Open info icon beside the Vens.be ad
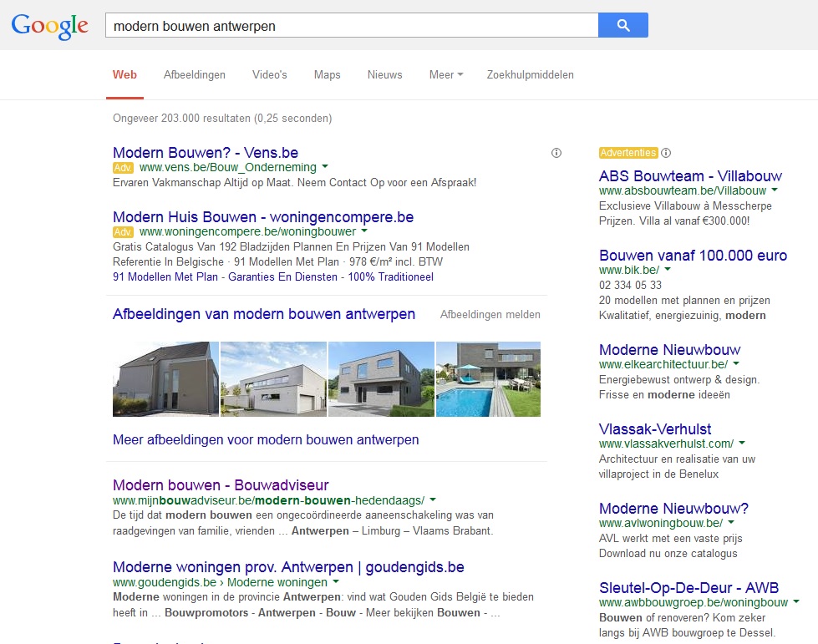 pos(556,153)
